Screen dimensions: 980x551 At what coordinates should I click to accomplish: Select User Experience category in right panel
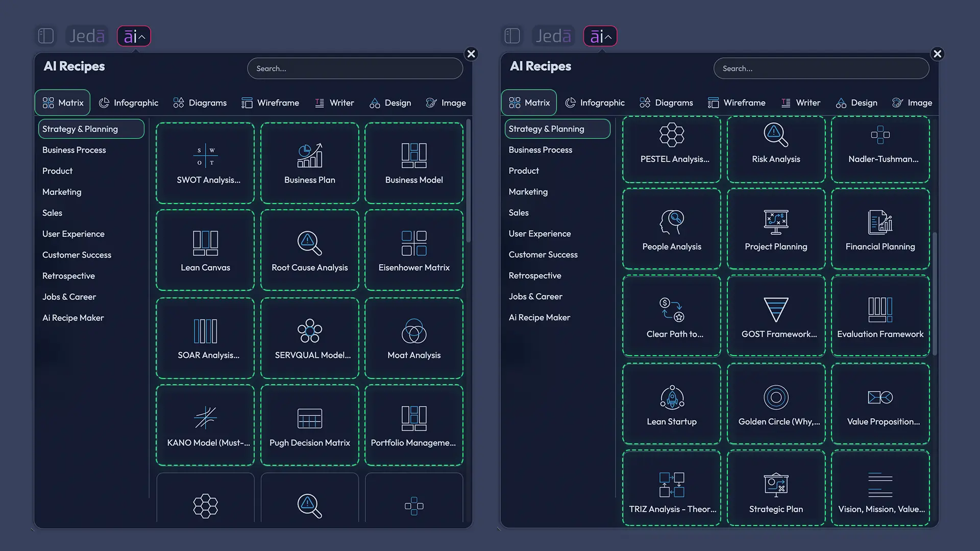tap(540, 234)
